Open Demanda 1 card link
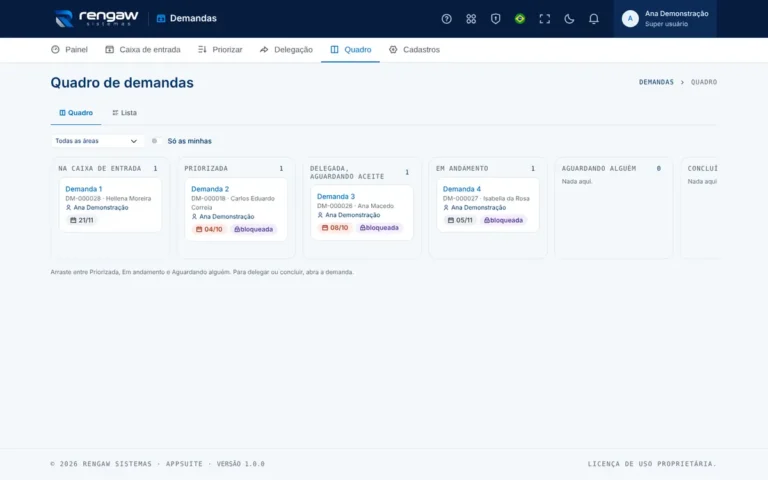Screen dimensions: 768x480 coord(84,189)
